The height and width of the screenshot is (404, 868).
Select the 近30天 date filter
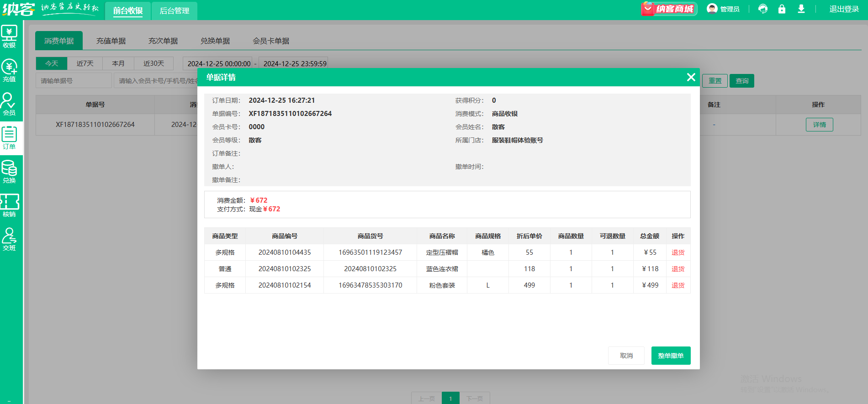tap(153, 63)
